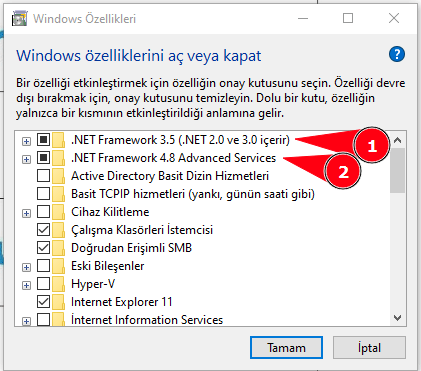
Task: Click folder icon beside Internet Information Services
Action: (x=58, y=319)
